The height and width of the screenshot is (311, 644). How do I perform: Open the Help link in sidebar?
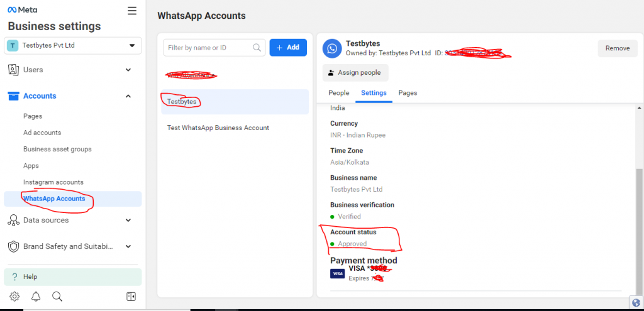[x=73, y=277]
